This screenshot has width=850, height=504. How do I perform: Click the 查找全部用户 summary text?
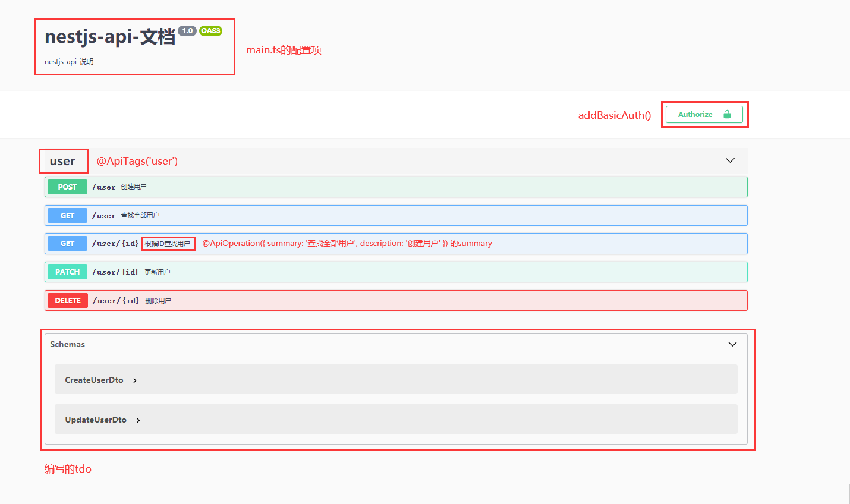140,215
